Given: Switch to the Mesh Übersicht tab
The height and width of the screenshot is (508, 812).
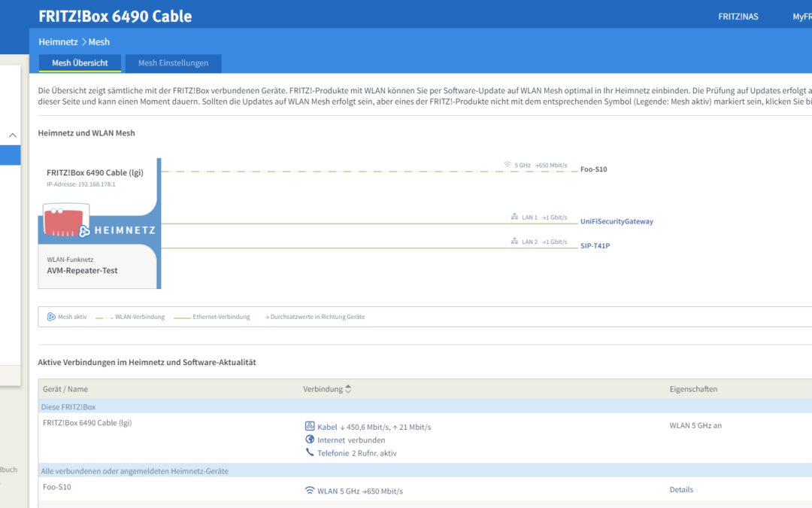Looking at the screenshot, I should coord(80,63).
